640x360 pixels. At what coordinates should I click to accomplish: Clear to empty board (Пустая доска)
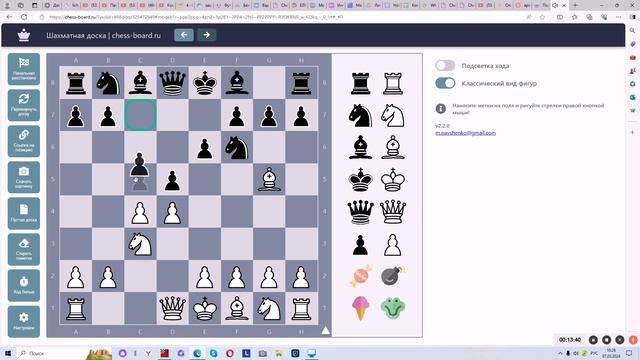click(x=24, y=213)
